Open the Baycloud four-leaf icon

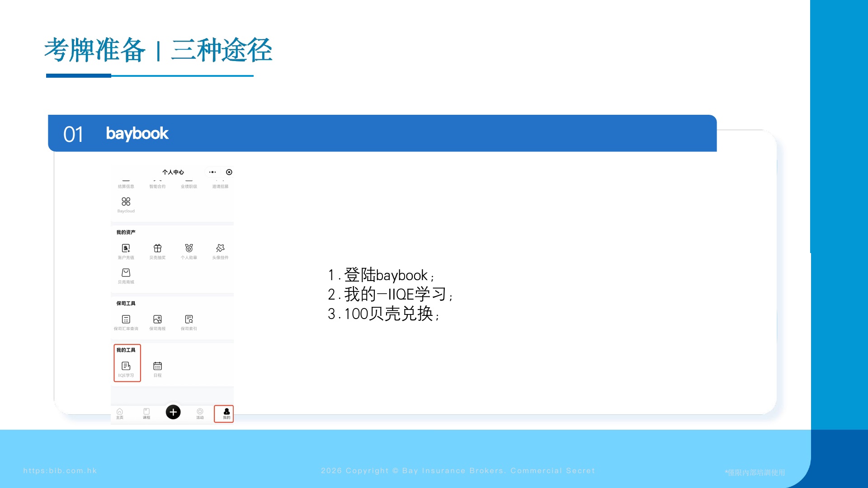tap(126, 202)
